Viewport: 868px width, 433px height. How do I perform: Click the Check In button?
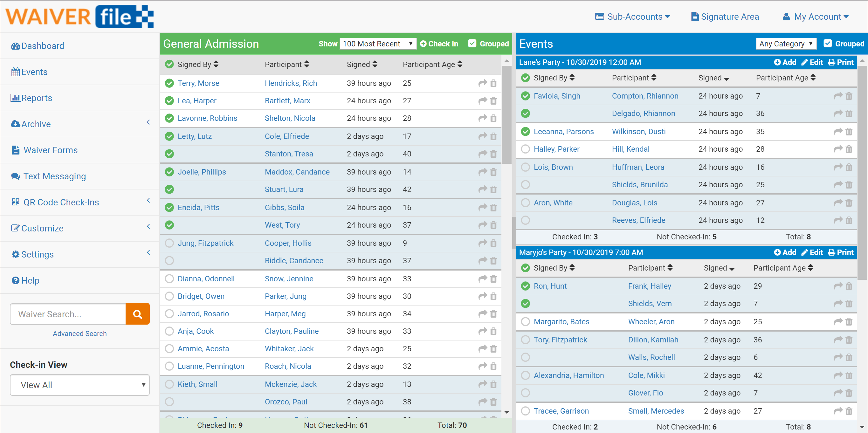pos(439,44)
